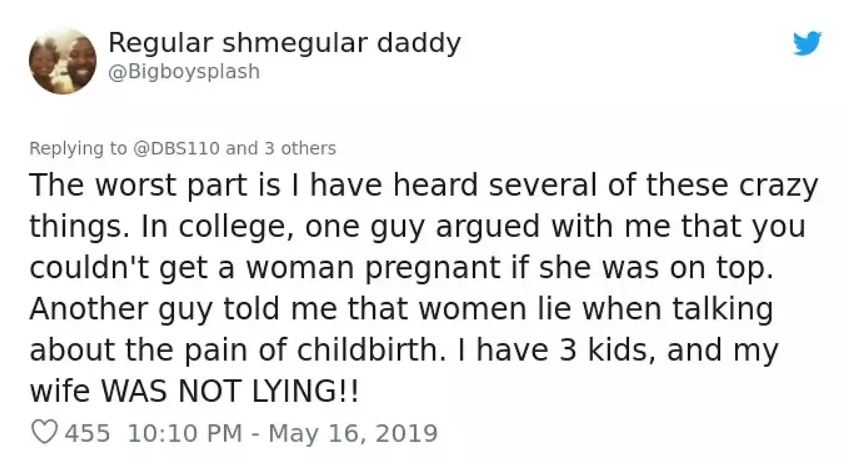
Task: Open the user's profile avatar photo
Action: click(62, 61)
